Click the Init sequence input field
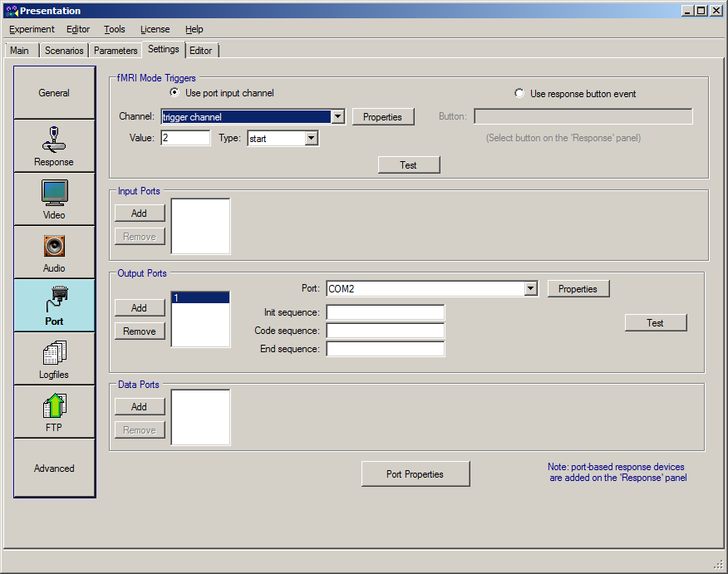This screenshot has height=574, width=728. (385, 312)
